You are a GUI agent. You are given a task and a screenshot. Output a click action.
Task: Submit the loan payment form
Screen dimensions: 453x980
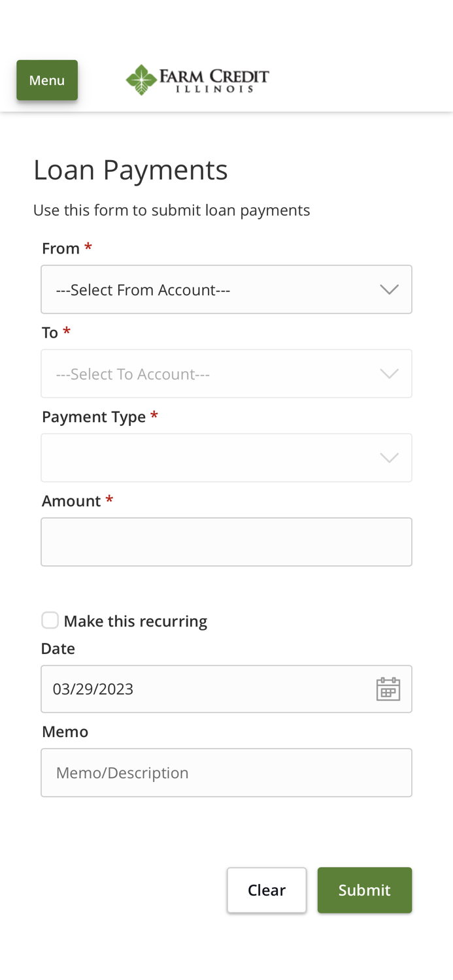364,890
